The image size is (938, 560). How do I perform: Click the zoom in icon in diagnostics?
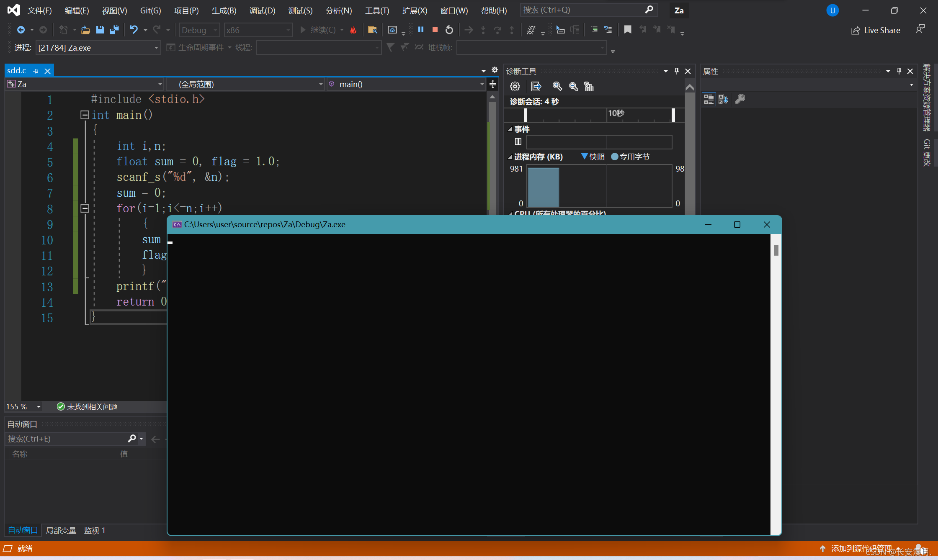tap(557, 87)
